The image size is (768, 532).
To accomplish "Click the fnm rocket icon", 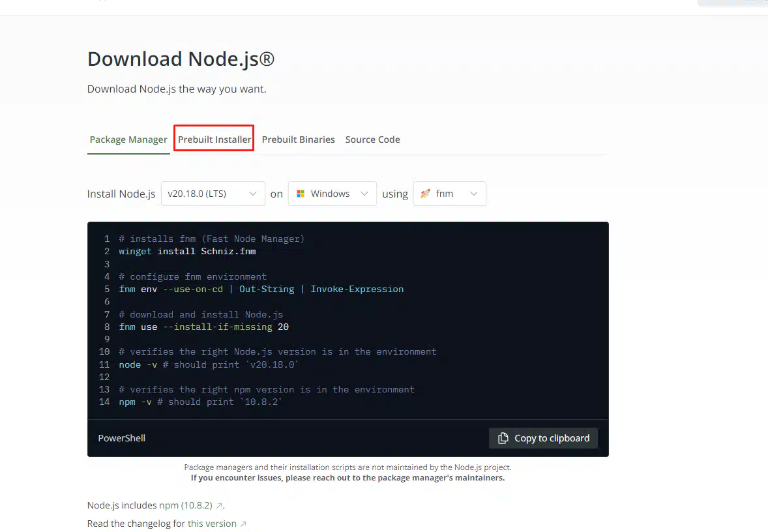I will click(425, 194).
